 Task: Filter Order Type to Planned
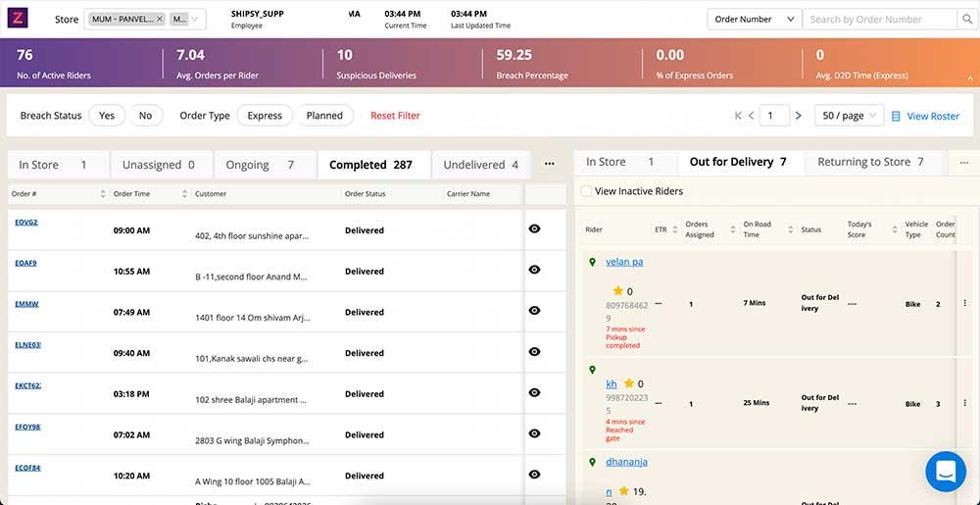pos(324,116)
